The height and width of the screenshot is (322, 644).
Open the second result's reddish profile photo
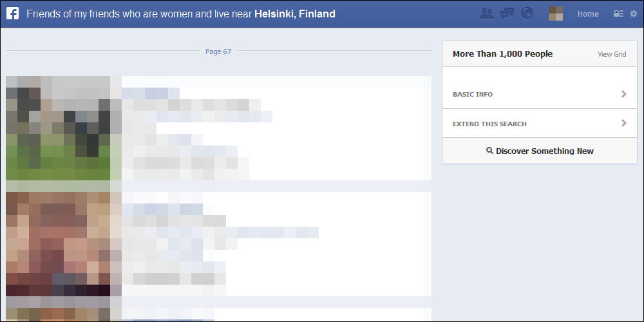click(x=59, y=244)
